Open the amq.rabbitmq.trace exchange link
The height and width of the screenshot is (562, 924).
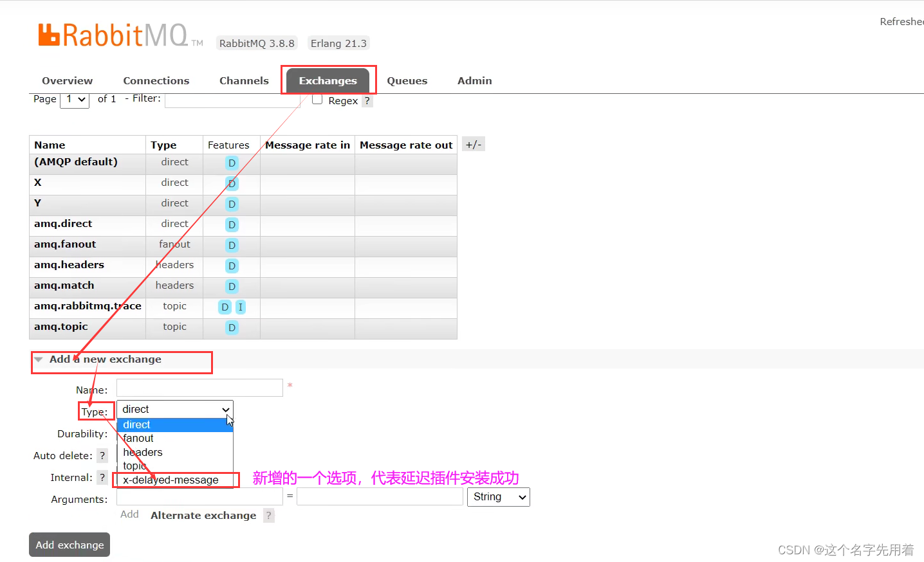coord(88,306)
